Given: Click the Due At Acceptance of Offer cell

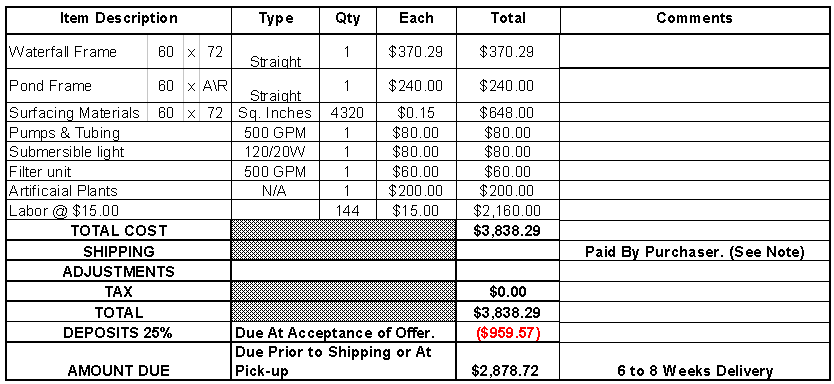Looking at the screenshot, I should (x=344, y=333).
